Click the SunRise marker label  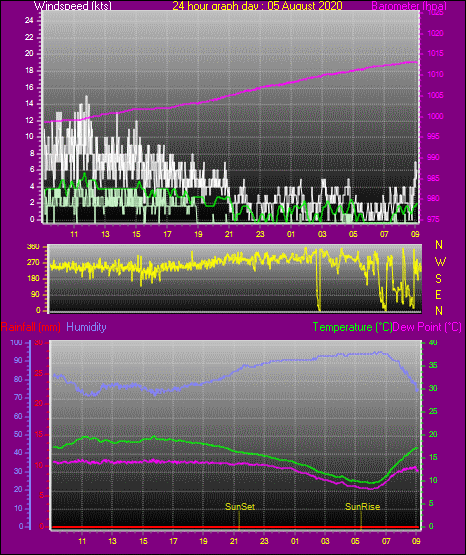point(362,507)
